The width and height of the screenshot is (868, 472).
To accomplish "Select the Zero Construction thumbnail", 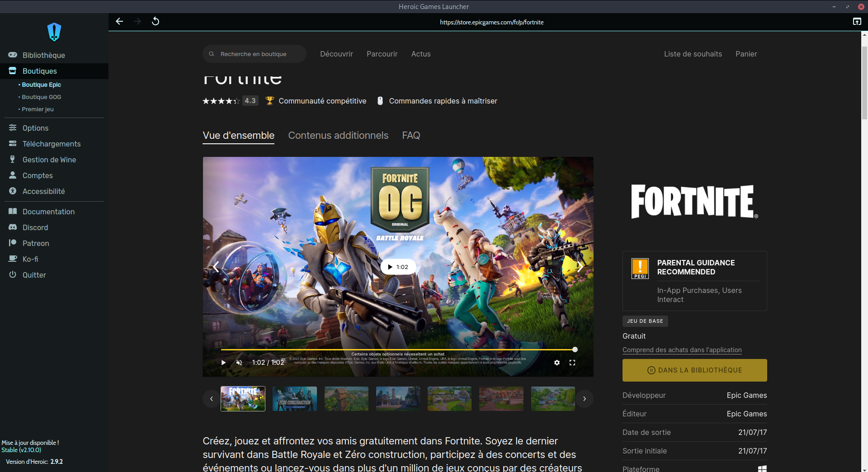I will [x=295, y=399].
